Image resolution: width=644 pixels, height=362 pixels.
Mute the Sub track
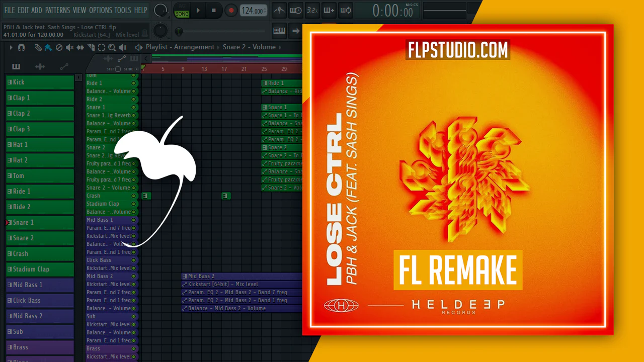pos(134,316)
